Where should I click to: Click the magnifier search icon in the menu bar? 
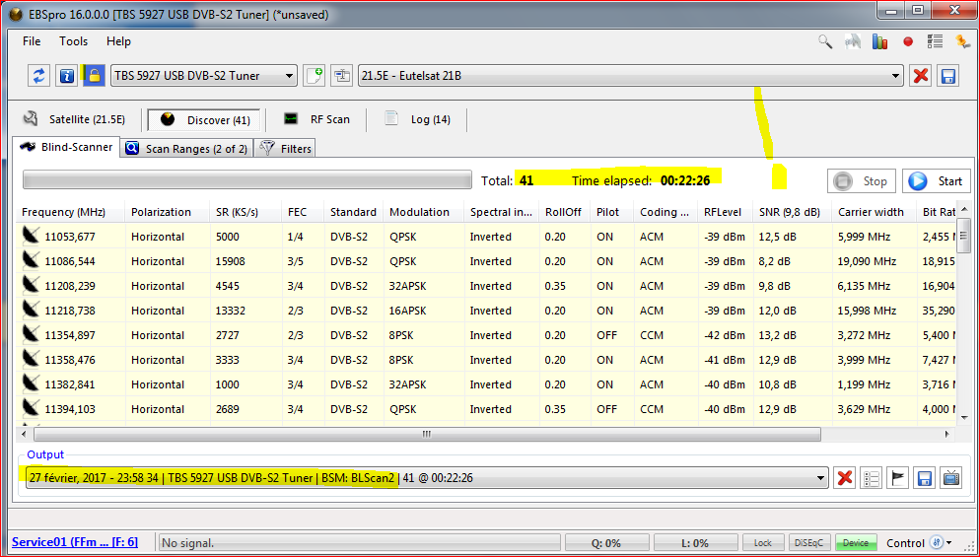tap(826, 41)
